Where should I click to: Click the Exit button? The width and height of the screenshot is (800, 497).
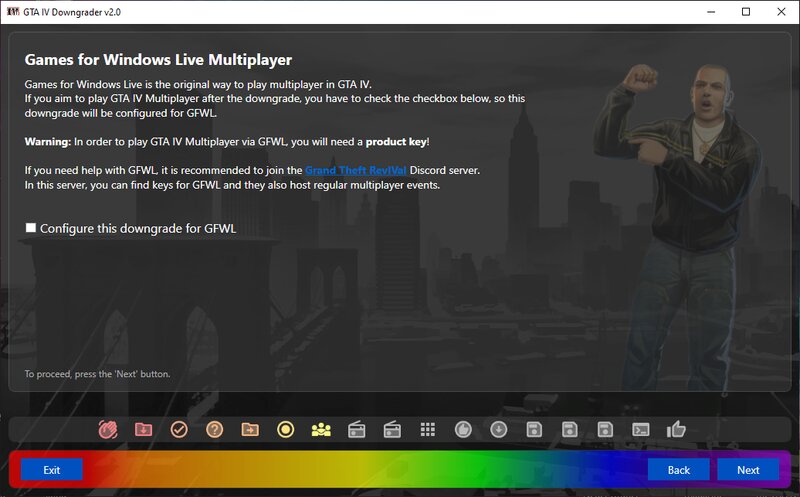click(x=52, y=469)
